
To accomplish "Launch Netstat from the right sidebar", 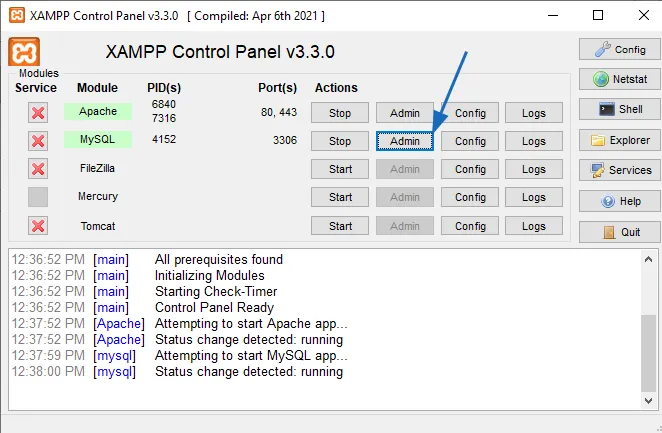I will [619, 79].
